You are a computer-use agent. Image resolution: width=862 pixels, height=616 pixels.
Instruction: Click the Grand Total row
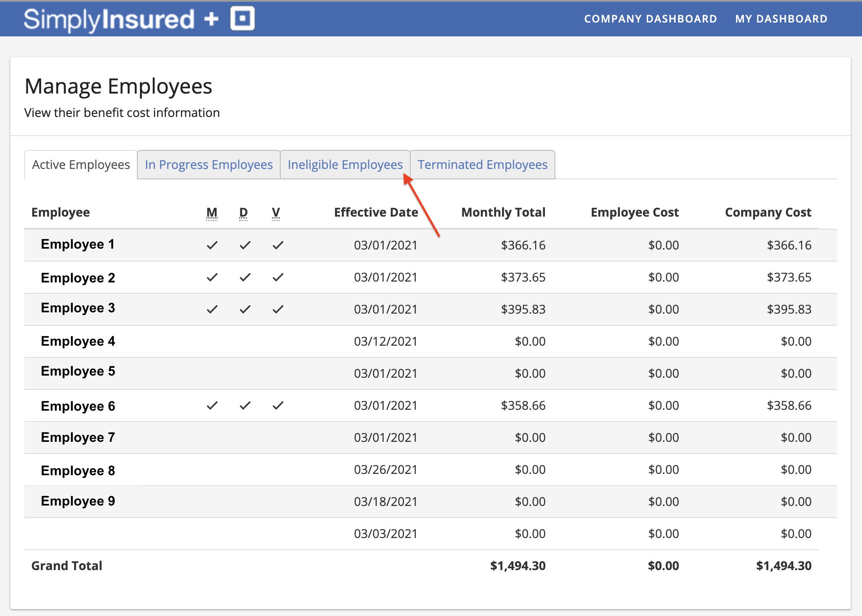click(67, 565)
